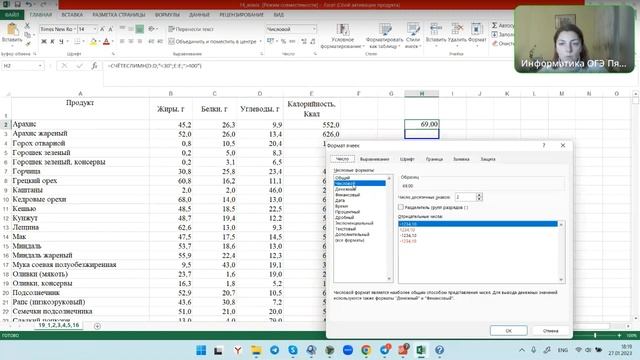Click the Paste (Вставить) clipboard icon
This screenshot has height=360, width=640.
(x=12, y=30)
